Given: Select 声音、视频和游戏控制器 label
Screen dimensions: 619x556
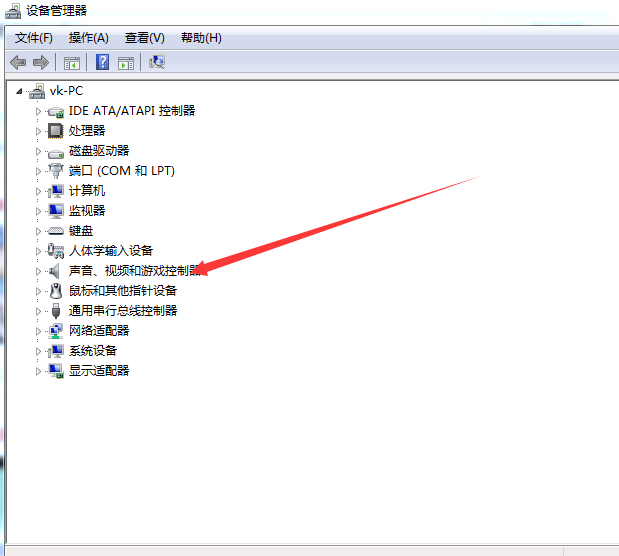Looking at the screenshot, I should (134, 271).
